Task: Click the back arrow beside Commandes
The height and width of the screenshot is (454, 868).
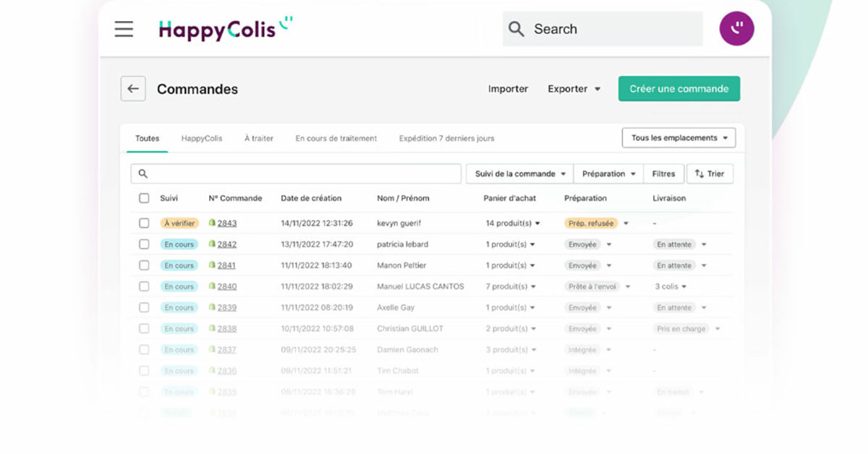Action: 133,89
